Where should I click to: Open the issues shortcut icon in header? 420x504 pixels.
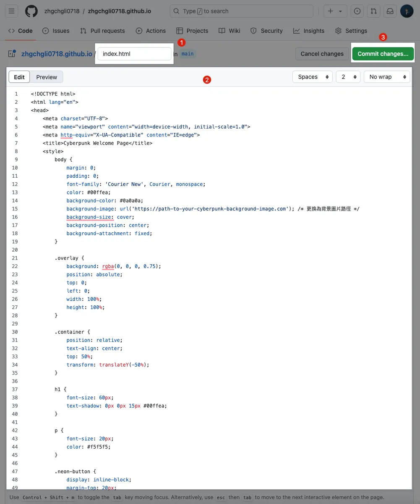pos(357,11)
